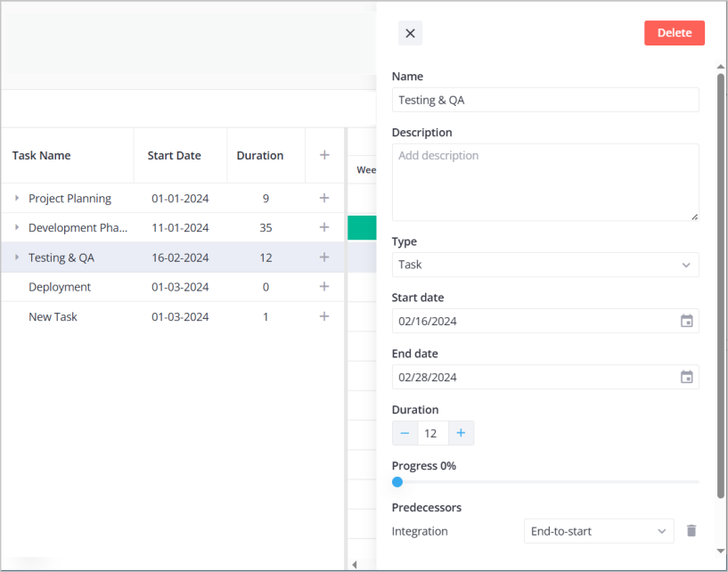Open the Type dropdown
728x572 pixels.
click(544, 265)
